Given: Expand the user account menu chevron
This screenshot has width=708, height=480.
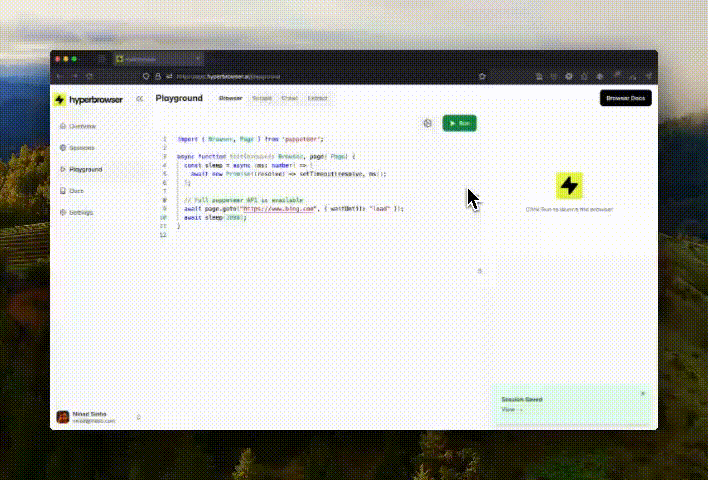Looking at the screenshot, I should pos(138,417).
